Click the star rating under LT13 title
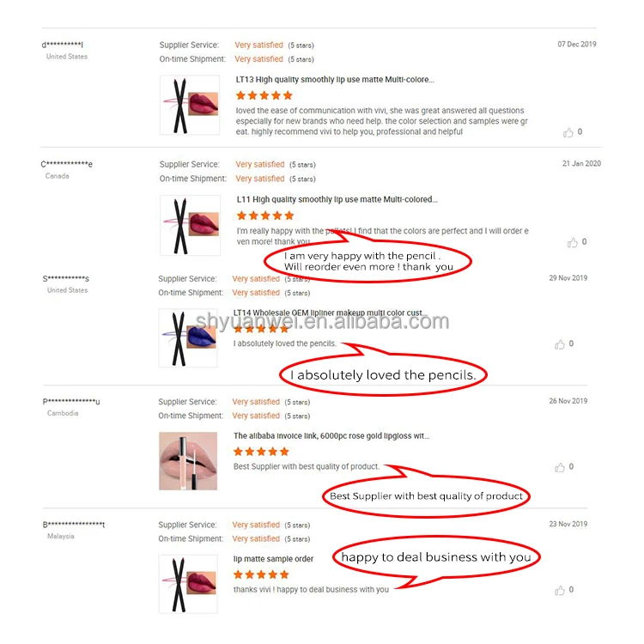644x644 pixels. pyautogui.click(x=264, y=95)
